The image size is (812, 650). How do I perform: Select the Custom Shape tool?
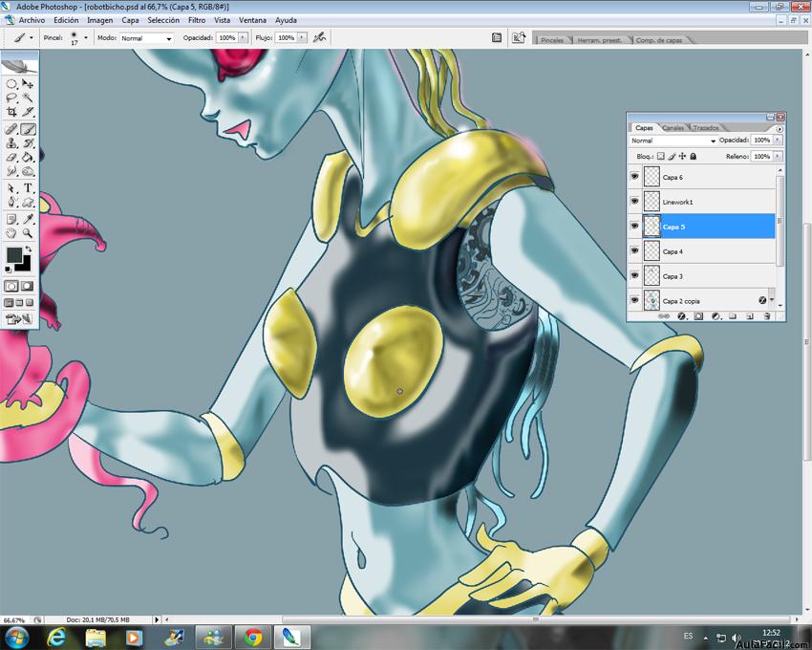point(28,202)
